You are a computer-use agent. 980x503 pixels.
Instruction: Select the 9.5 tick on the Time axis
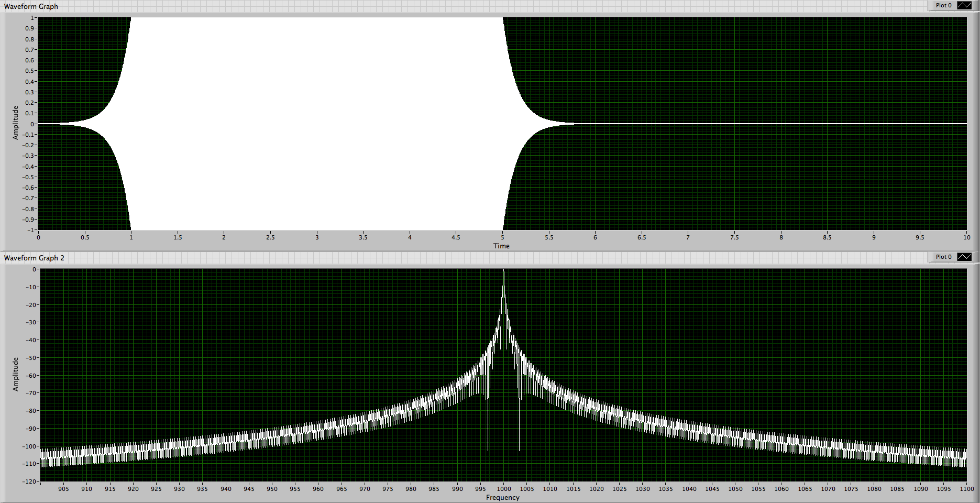point(920,237)
